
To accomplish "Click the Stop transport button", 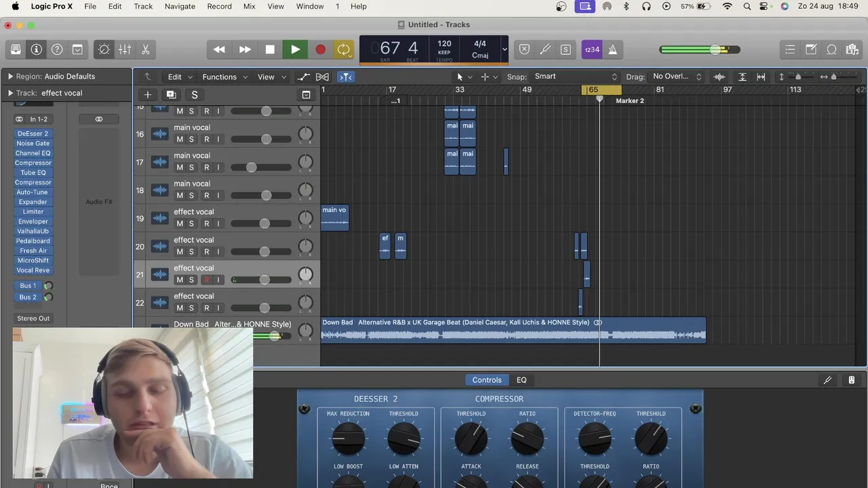I will click(270, 49).
